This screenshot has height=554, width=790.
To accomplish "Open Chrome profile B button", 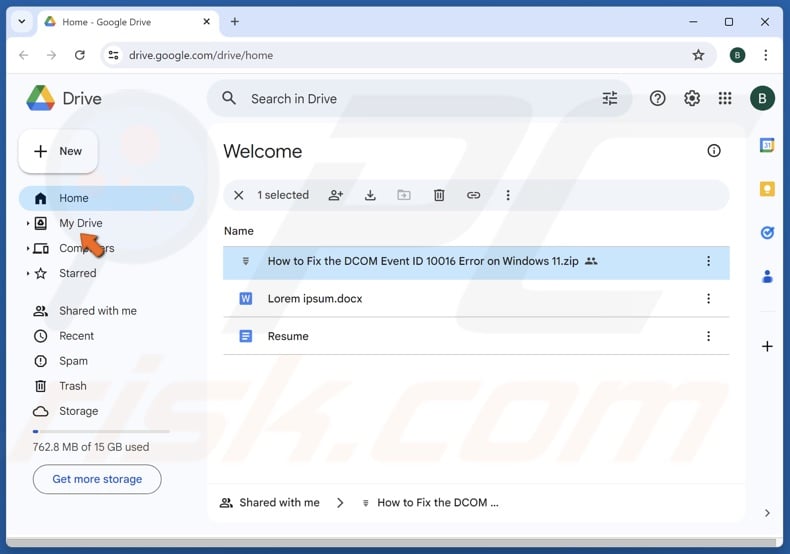I will pos(737,55).
